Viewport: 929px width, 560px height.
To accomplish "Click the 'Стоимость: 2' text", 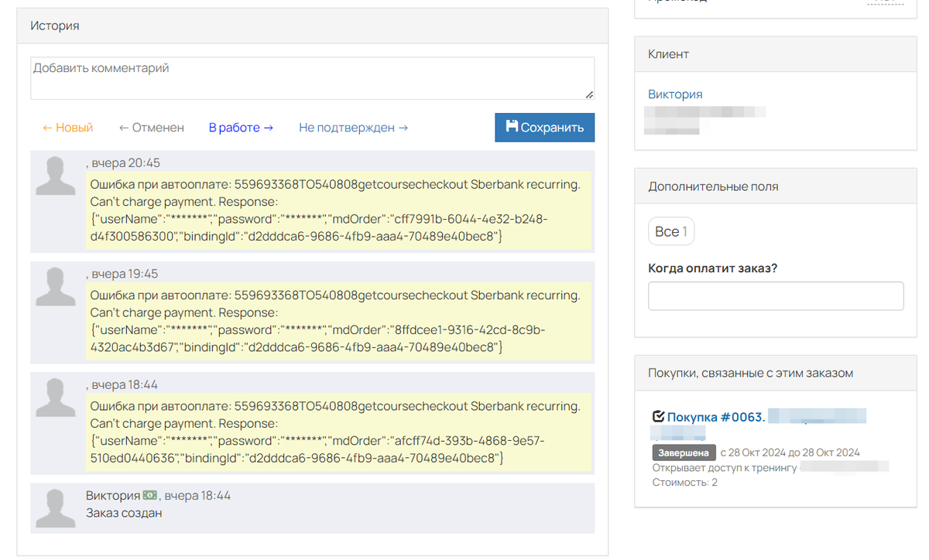I will 684,483.
